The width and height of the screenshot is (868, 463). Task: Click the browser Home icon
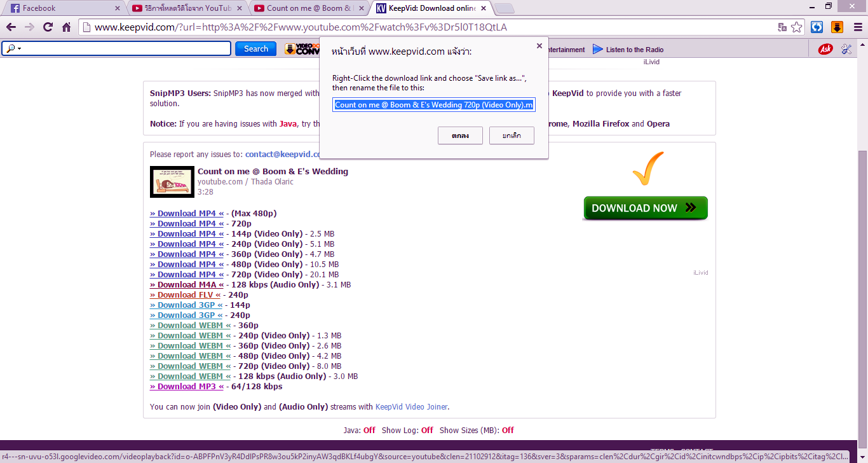tap(65, 27)
